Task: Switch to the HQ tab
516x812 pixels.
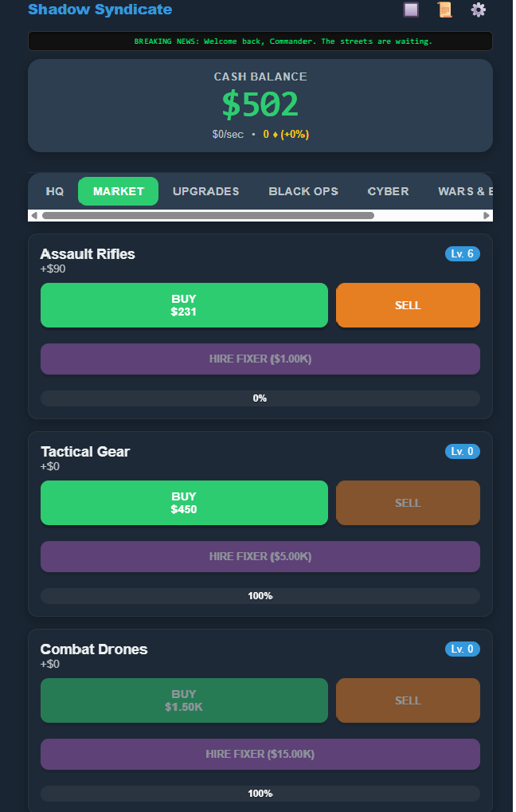Action: pos(55,191)
